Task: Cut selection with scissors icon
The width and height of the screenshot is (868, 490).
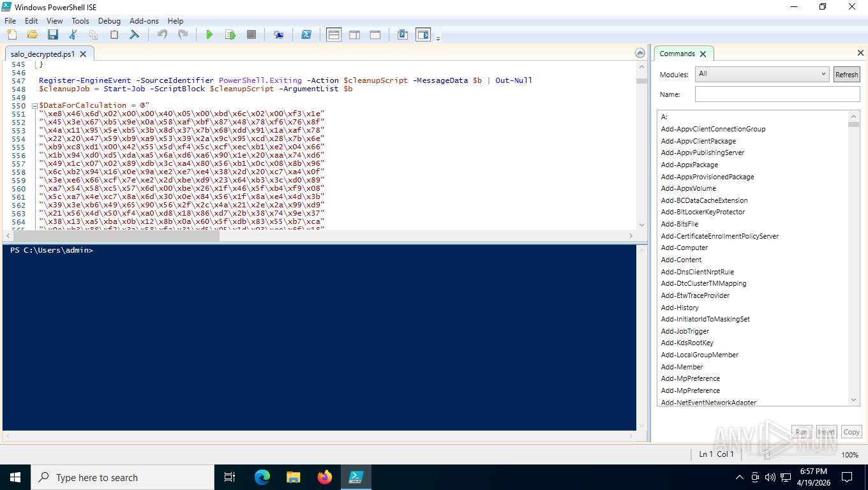Action: [x=73, y=34]
